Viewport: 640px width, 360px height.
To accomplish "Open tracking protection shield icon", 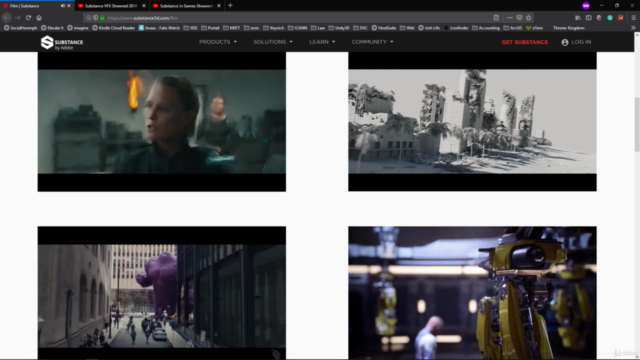I will click(96, 18).
